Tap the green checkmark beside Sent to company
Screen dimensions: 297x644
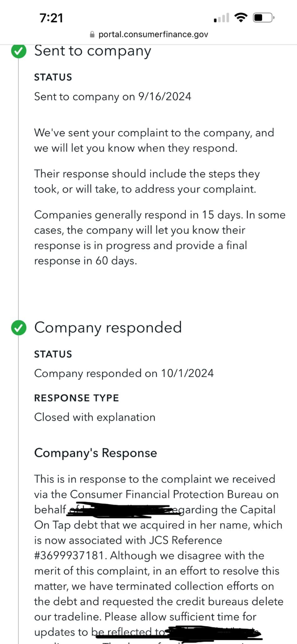point(18,51)
